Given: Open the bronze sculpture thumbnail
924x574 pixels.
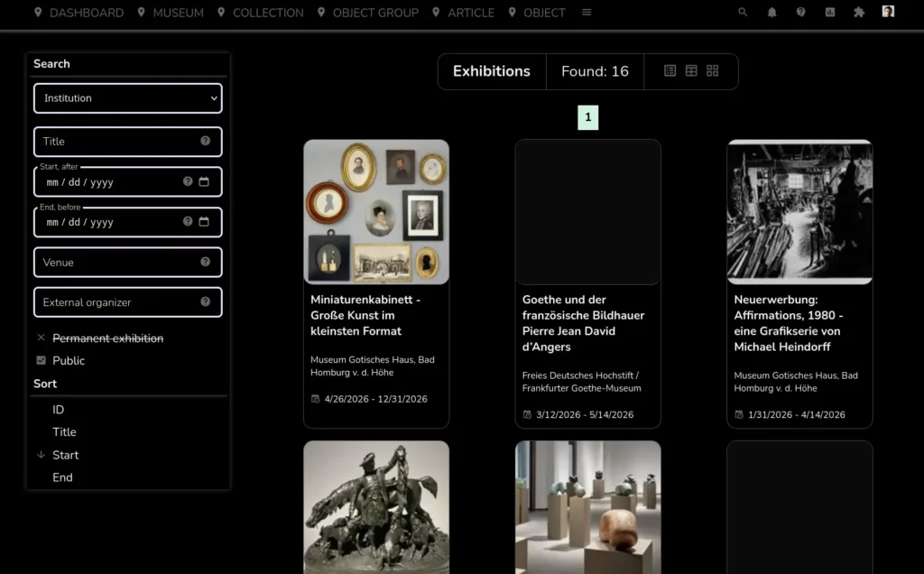Looking at the screenshot, I should [376, 507].
